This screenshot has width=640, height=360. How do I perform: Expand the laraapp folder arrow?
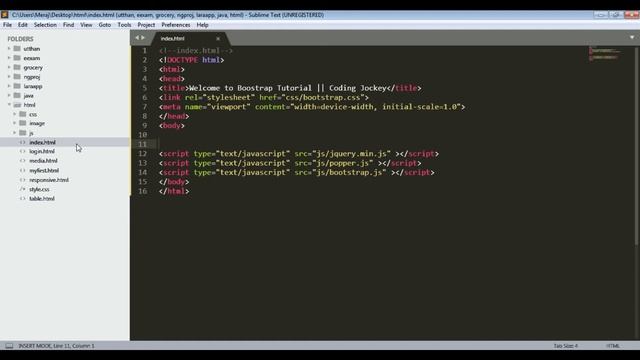click(x=9, y=86)
